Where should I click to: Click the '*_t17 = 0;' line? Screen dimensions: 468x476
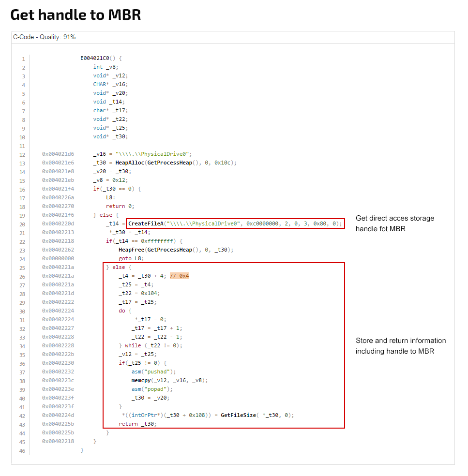(151, 319)
